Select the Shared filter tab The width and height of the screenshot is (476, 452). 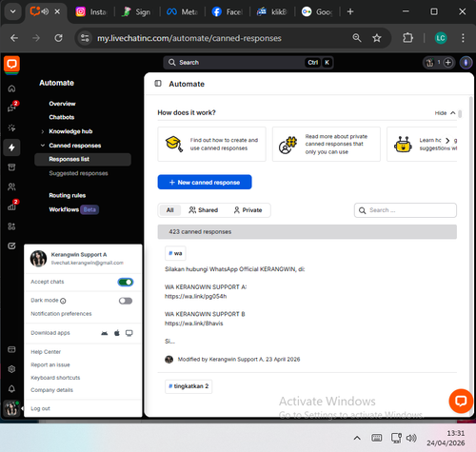(x=204, y=210)
